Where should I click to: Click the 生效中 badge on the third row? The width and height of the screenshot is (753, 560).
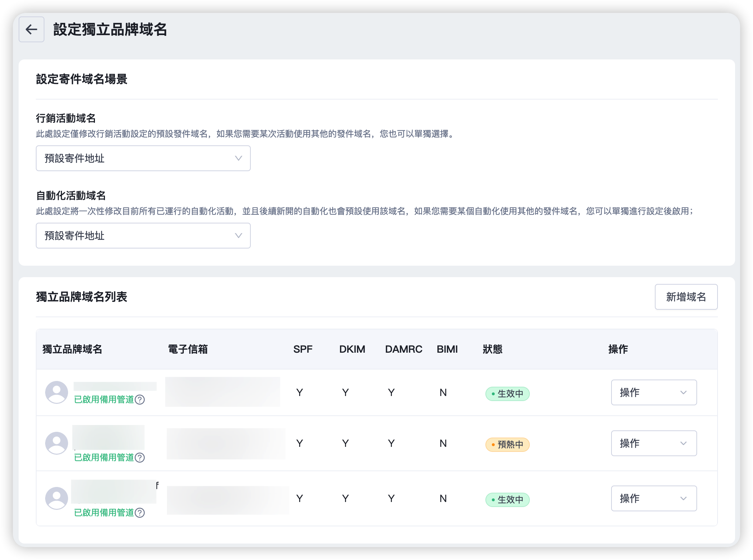[507, 499]
